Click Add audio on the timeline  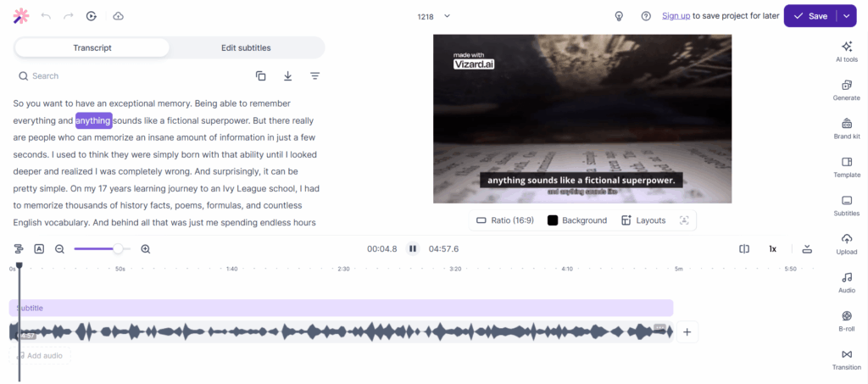click(40, 356)
